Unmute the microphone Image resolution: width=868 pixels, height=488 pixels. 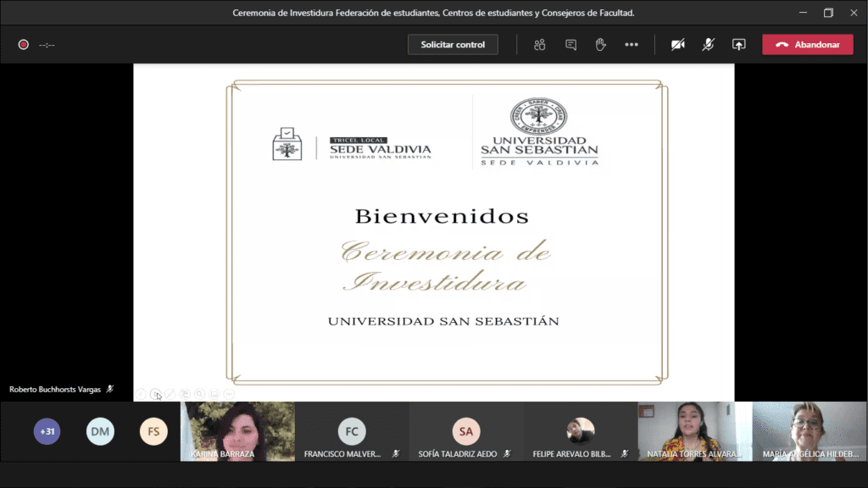pyautogui.click(x=708, y=45)
